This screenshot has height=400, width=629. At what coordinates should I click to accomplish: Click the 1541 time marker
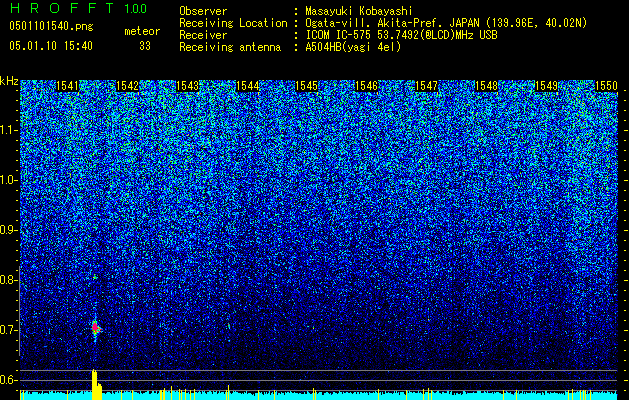[x=67, y=86]
